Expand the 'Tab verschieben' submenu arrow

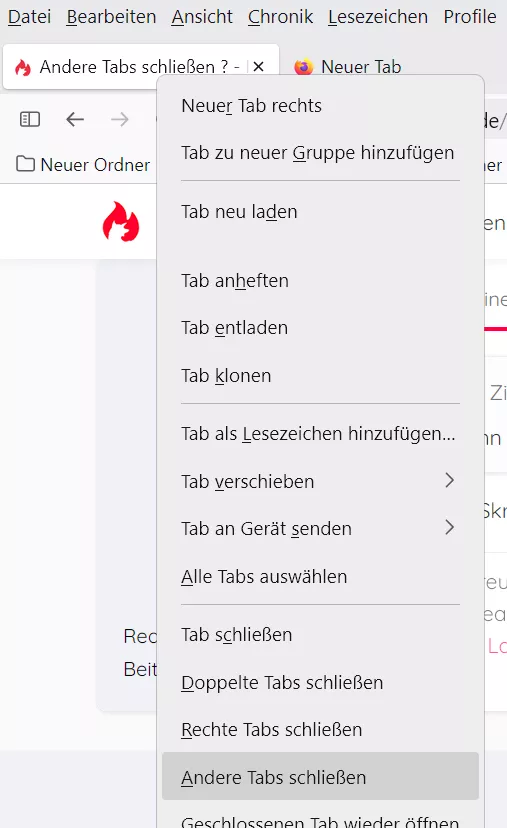[449, 480]
